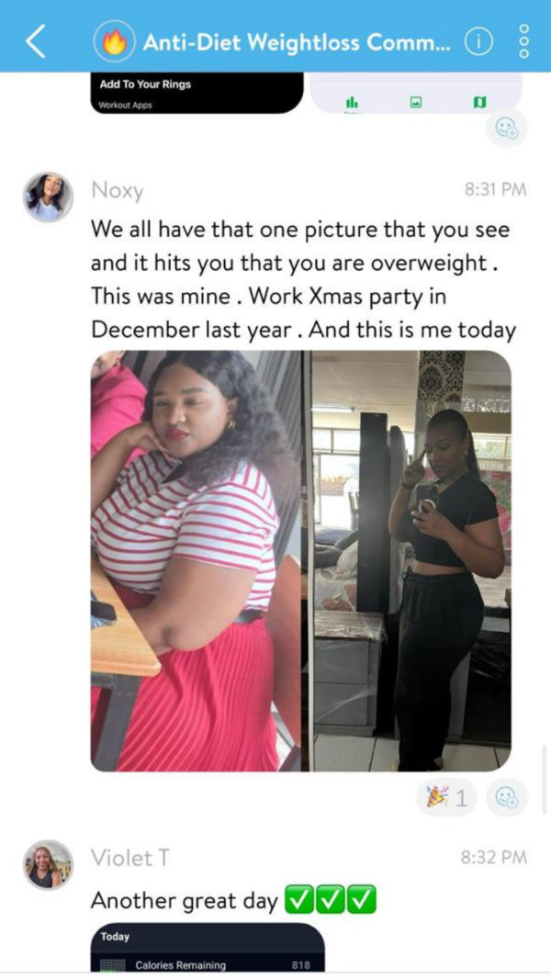Open Noxy's mirror selfie photo
The width and height of the screenshot is (551, 980).
click(411, 560)
